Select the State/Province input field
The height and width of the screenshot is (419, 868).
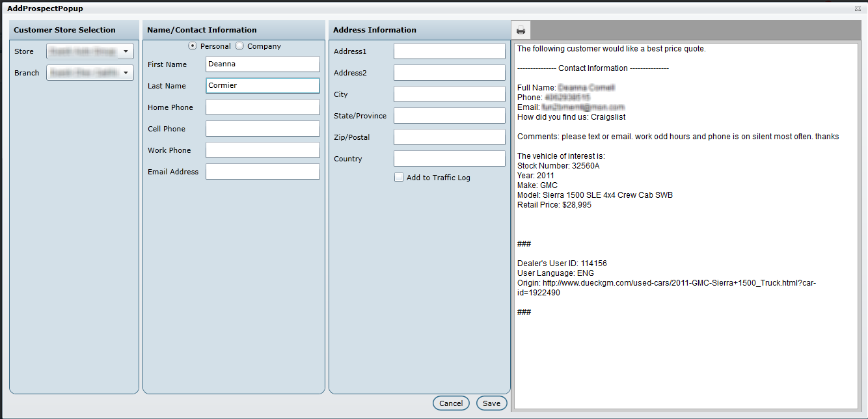449,116
